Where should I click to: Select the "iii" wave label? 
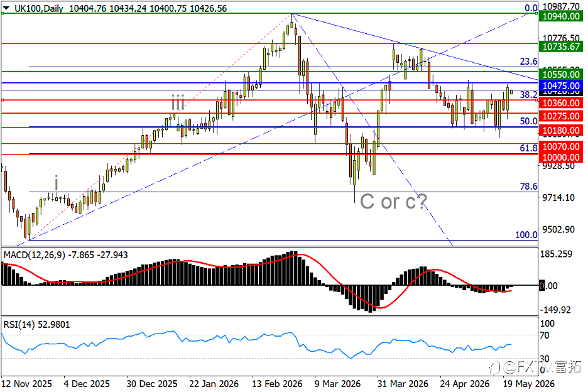(x=178, y=102)
